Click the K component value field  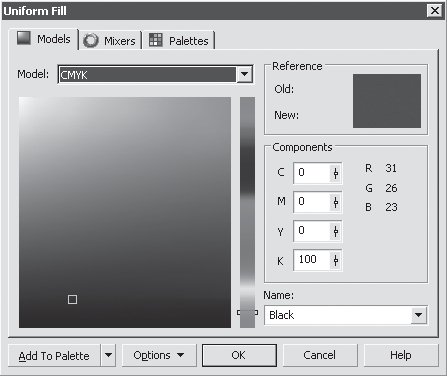[x=317, y=260]
